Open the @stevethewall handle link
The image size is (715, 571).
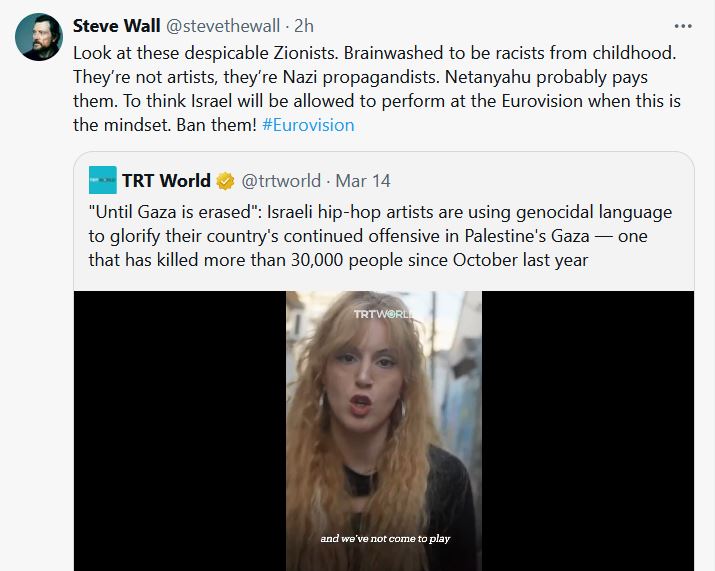(x=223, y=26)
